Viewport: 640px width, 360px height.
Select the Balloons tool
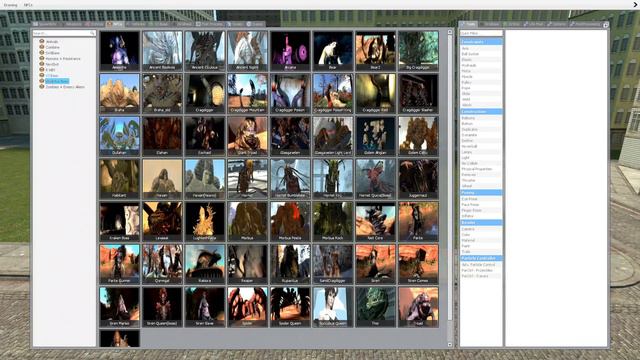481,118
